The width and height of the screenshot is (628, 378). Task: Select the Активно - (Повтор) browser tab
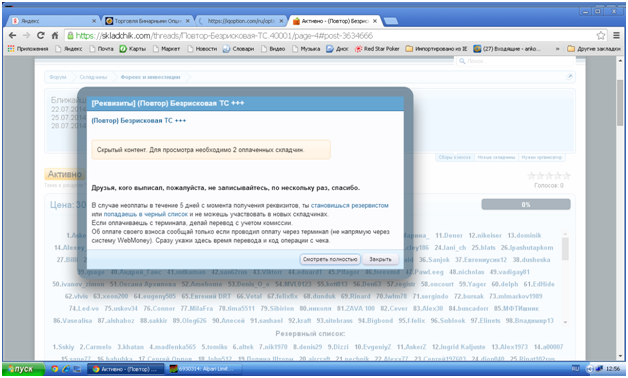[335, 21]
